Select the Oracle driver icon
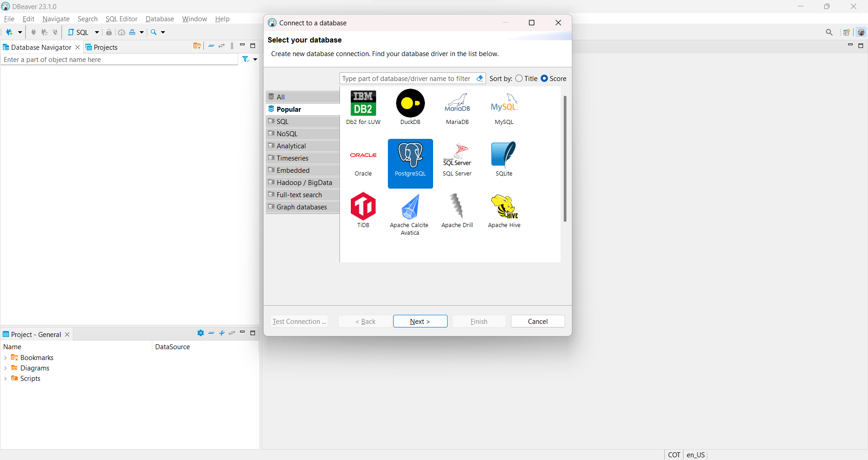The image size is (868, 460). tap(363, 163)
